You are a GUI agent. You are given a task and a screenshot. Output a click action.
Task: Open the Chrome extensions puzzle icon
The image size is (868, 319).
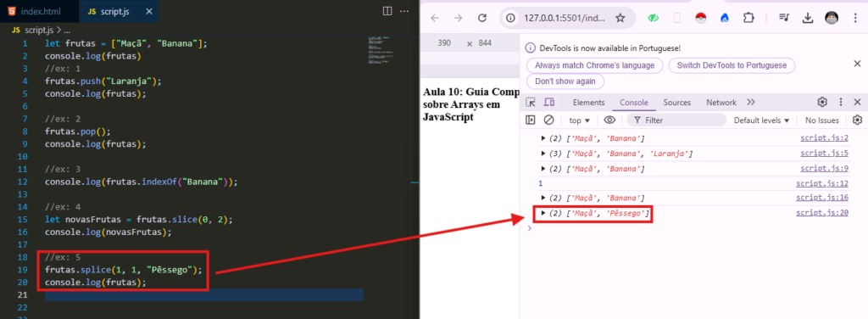pyautogui.click(x=748, y=19)
